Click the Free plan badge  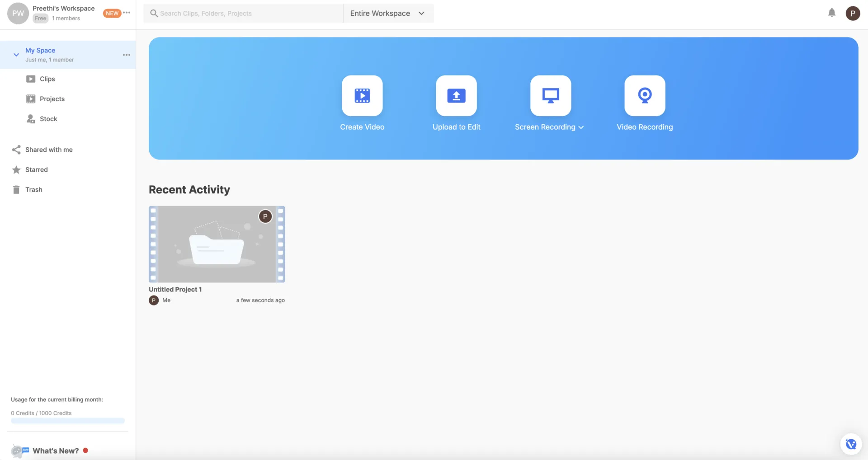pos(41,18)
